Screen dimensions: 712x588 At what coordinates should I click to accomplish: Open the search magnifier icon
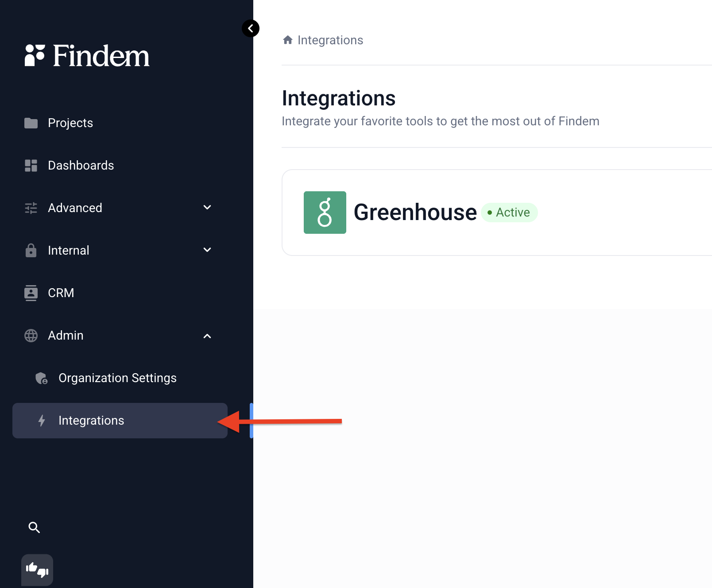pyautogui.click(x=34, y=527)
